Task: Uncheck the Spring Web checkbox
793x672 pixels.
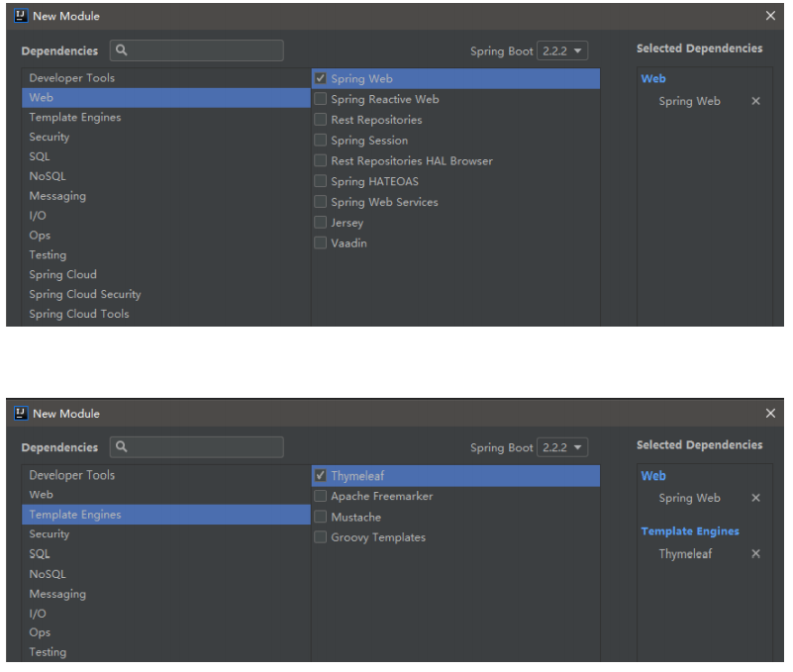Action: pos(320,78)
